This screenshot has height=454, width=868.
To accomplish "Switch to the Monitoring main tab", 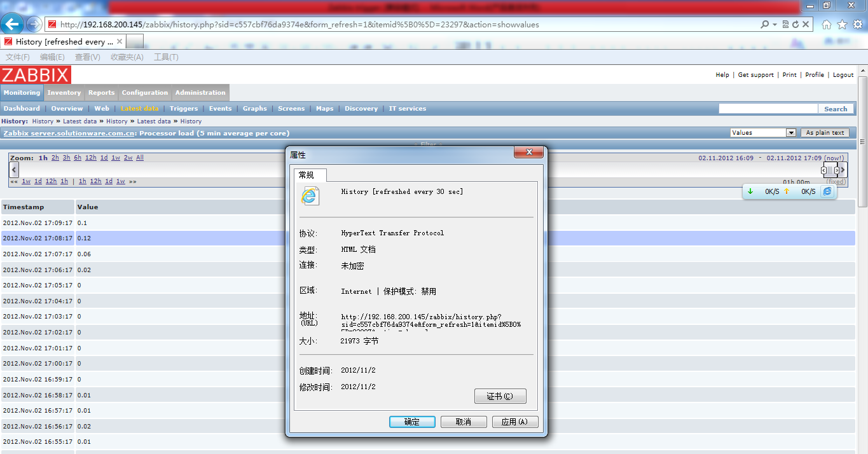I will (x=22, y=93).
